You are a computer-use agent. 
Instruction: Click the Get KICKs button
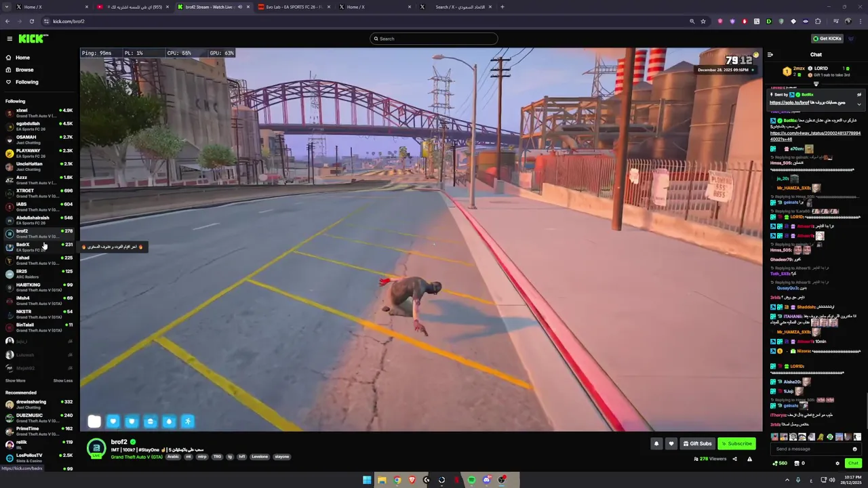click(x=827, y=39)
